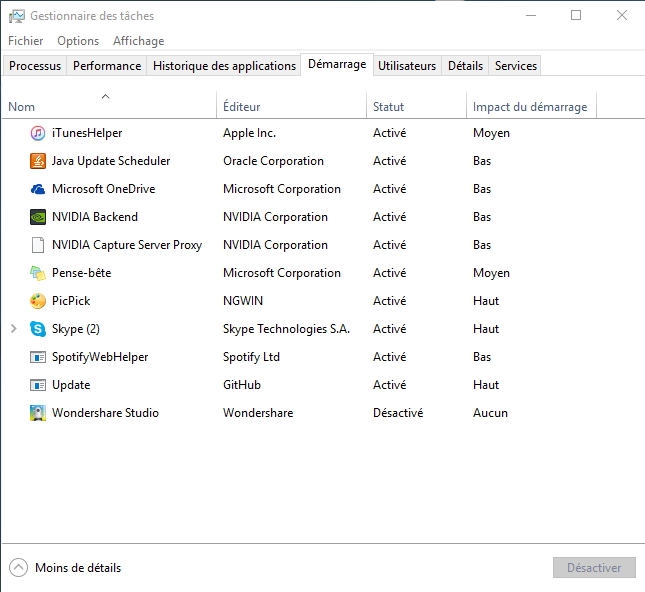Maximize the Gestionnaire des tâches window
This screenshot has width=645, height=592.
coord(576,16)
